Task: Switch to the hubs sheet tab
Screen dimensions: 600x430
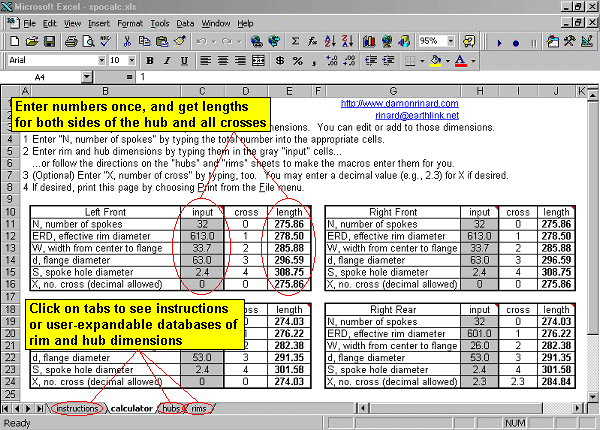Action: point(171,409)
